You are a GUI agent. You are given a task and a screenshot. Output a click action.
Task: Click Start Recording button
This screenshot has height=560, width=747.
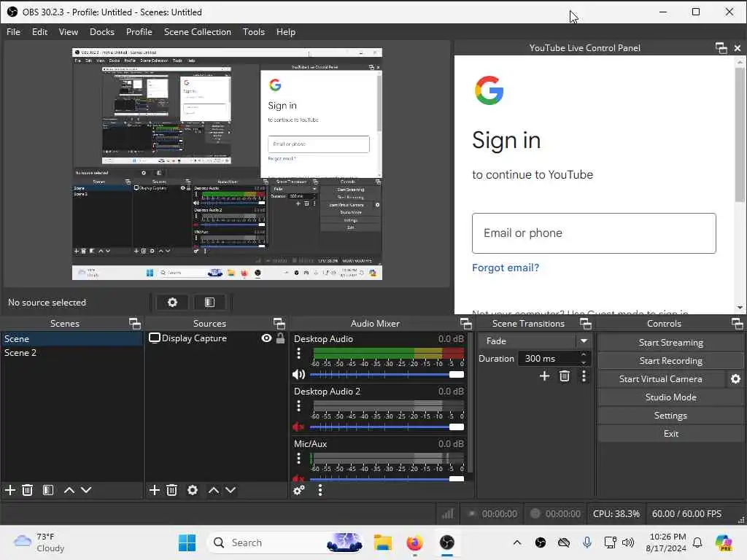pyautogui.click(x=670, y=361)
